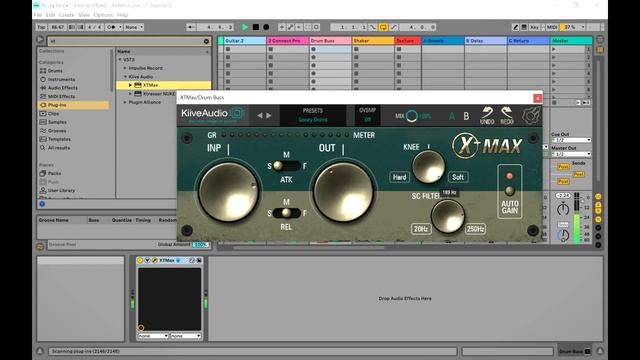Load next XTMax preset arrow
The width and height of the screenshot is (640, 360).
pyautogui.click(x=269, y=116)
